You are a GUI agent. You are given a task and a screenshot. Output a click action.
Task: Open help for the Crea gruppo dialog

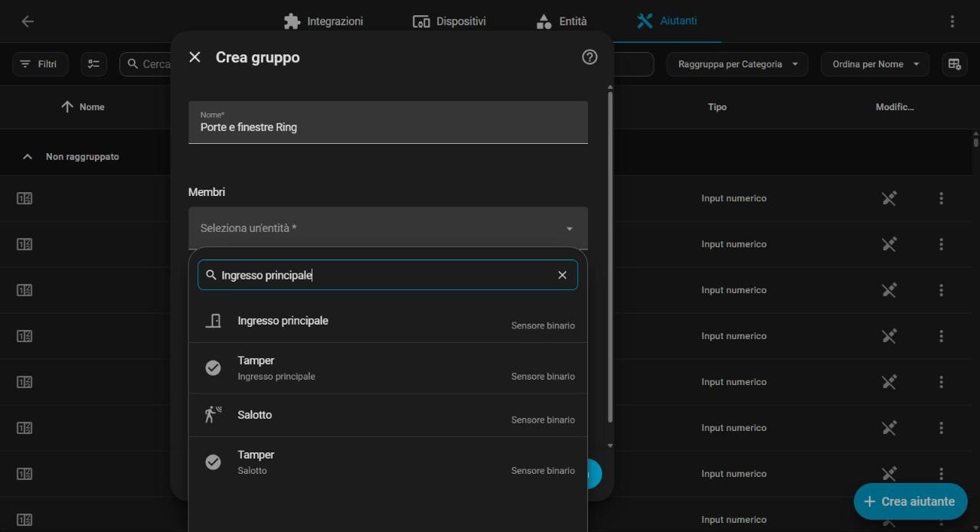(590, 57)
